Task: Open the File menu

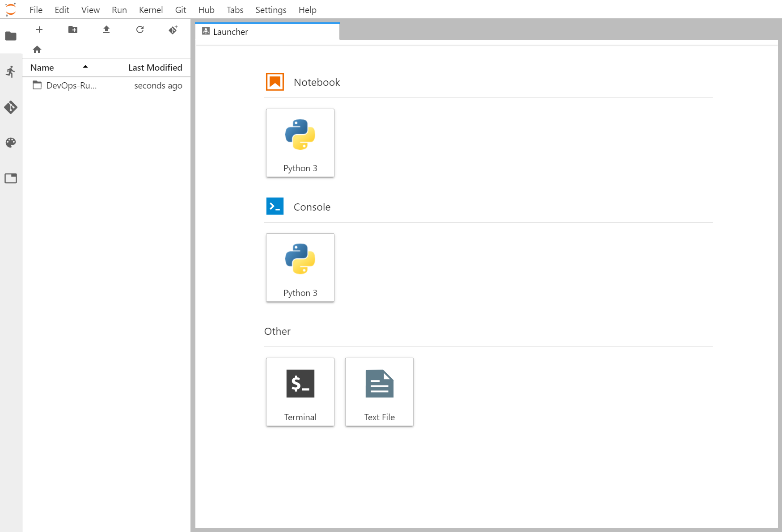Action: click(x=36, y=10)
